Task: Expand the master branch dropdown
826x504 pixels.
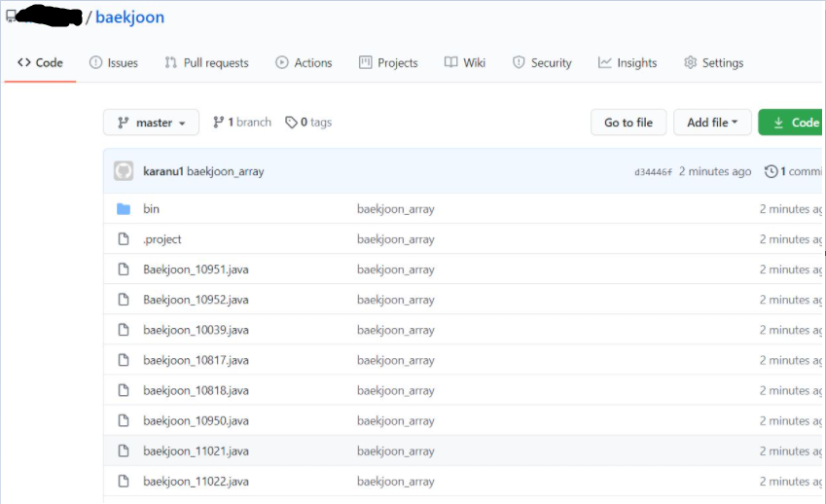Action: pyautogui.click(x=151, y=123)
